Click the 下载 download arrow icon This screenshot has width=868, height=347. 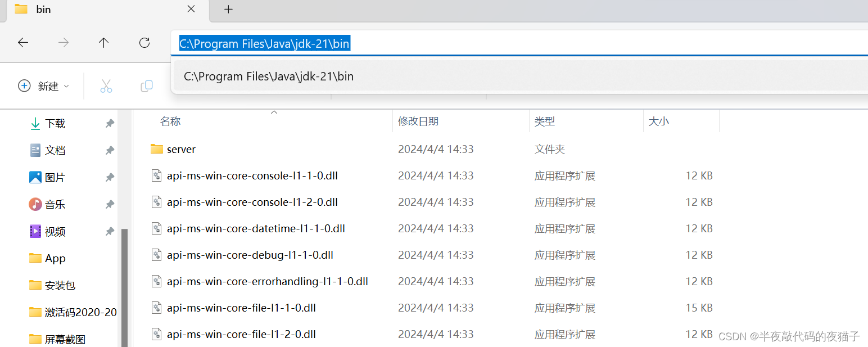pos(35,123)
